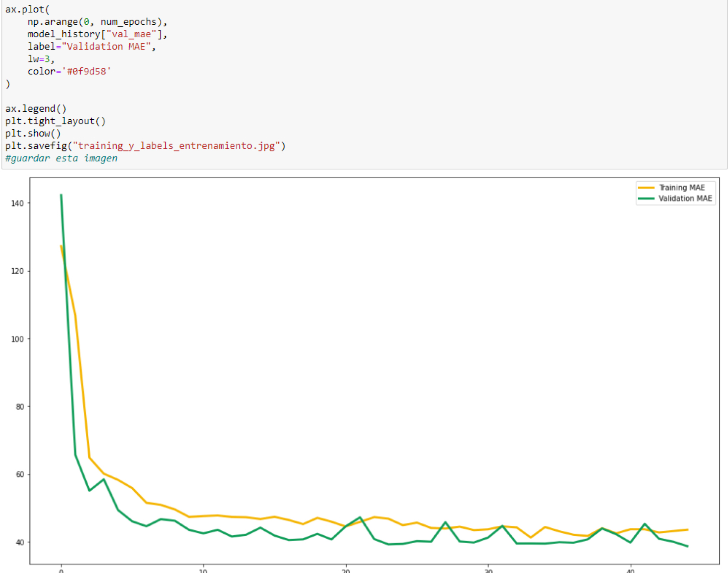Click the "val_mae" string in code
The height and width of the screenshot is (573, 728).
[x=131, y=34]
